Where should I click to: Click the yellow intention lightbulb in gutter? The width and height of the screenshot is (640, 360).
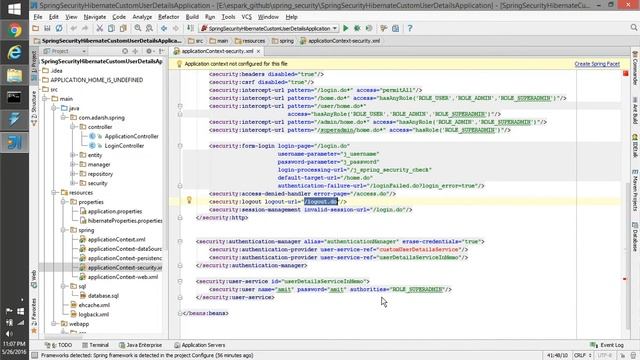[x=189, y=200]
